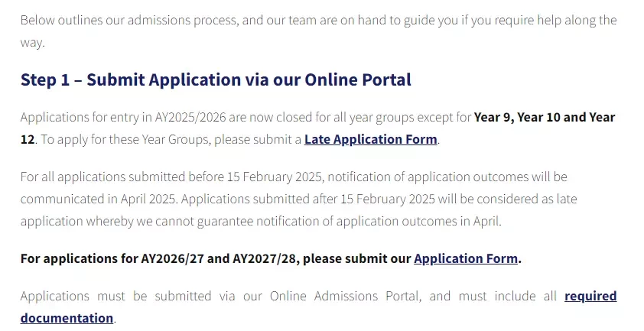Open the Application Form link for AY2026/27
Viewport: 644px width, 331px height.
[x=466, y=258]
